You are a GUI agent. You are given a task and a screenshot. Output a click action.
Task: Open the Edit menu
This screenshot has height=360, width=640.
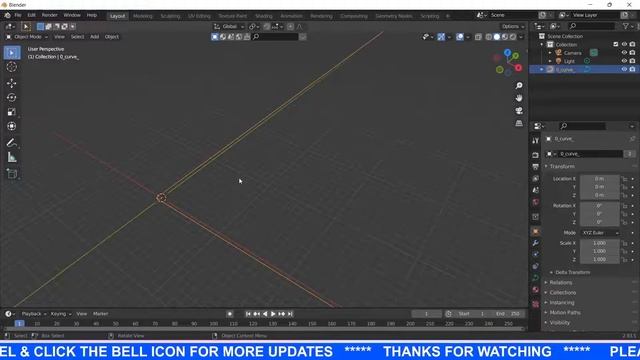[x=31, y=16]
